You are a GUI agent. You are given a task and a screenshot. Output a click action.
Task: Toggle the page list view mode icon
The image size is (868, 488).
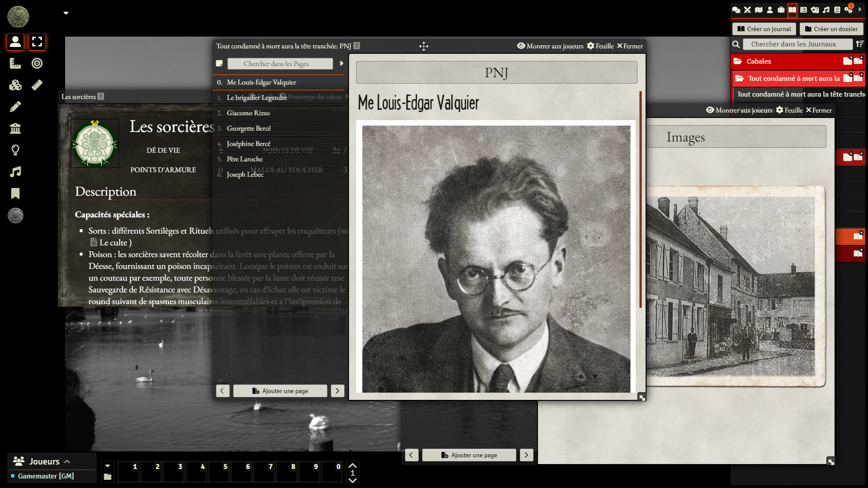coord(219,64)
